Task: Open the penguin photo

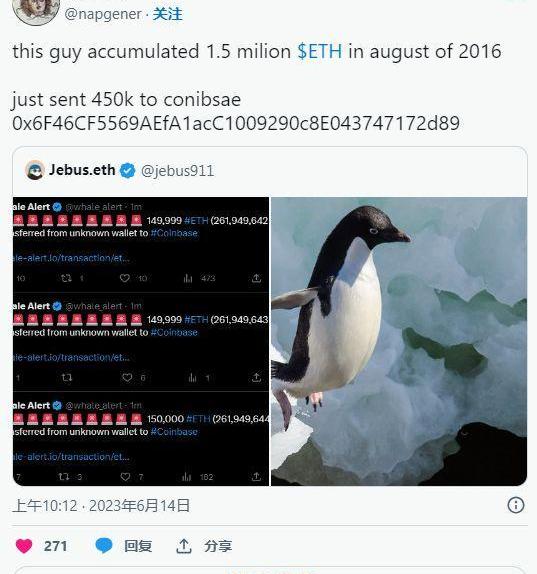Action: tap(399, 342)
